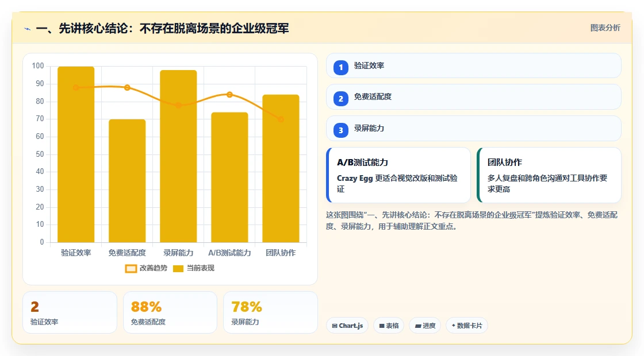Screen dimensions: 644x356
Task: Open the 录屏能力 list item
Action: tap(474, 129)
